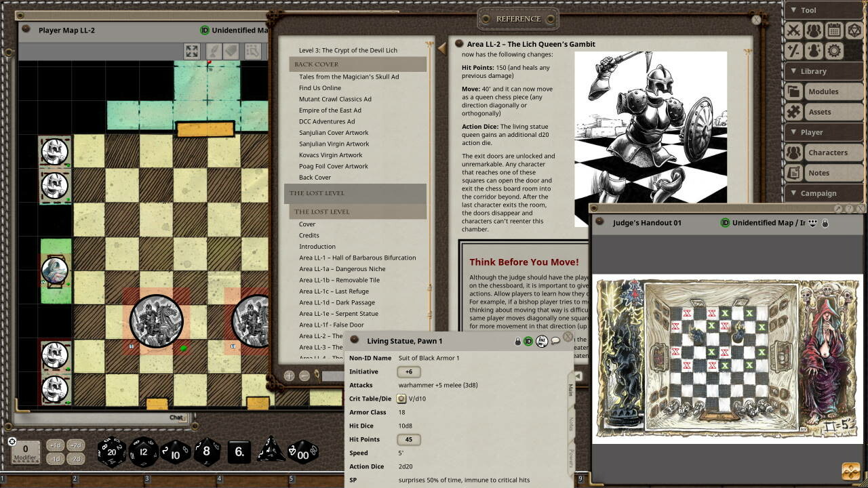Click the +2d modifier button
Image resolution: width=868 pixels, height=488 pixels.
[x=76, y=445]
